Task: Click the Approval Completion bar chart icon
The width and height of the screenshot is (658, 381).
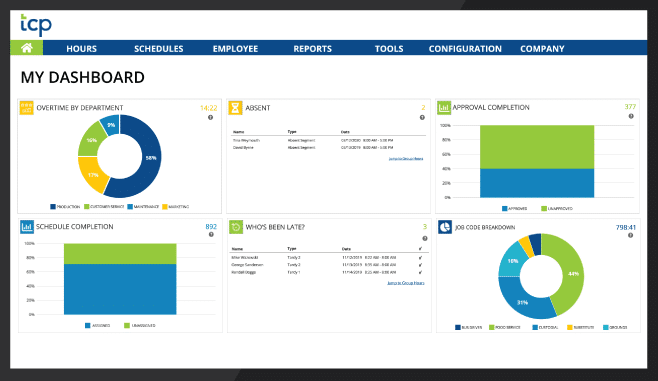Action: tap(444, 107)
